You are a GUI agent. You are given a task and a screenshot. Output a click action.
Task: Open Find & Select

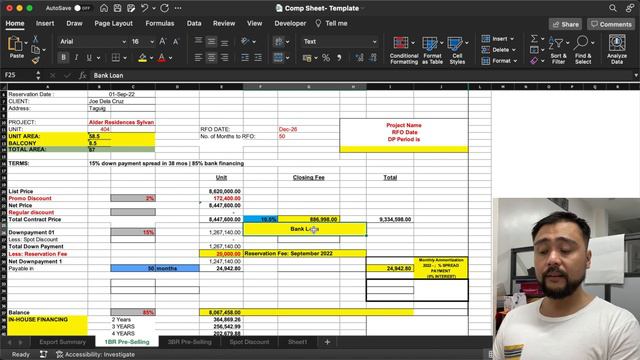pos(583,50)
